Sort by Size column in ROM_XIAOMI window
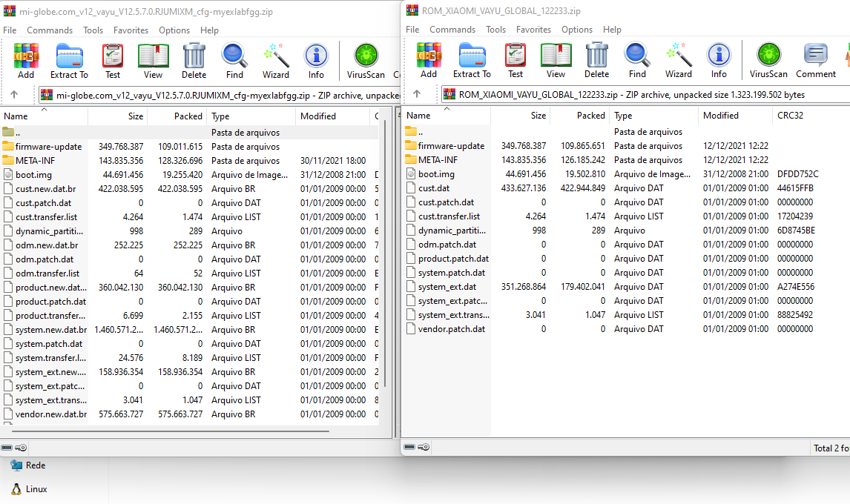The height and width of the screenshot is (504, 850). click(x=521, y=116)
